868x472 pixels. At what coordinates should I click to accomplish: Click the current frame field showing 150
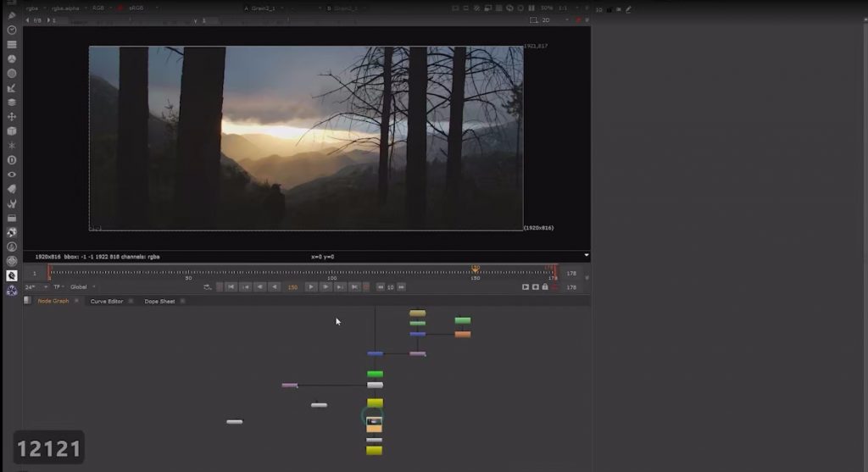[x=292, y=287]
